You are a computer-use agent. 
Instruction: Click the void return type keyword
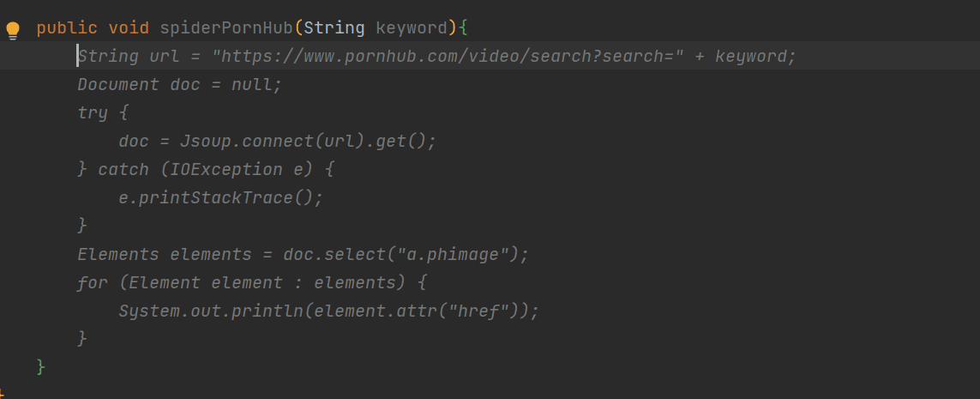(129, 28)
